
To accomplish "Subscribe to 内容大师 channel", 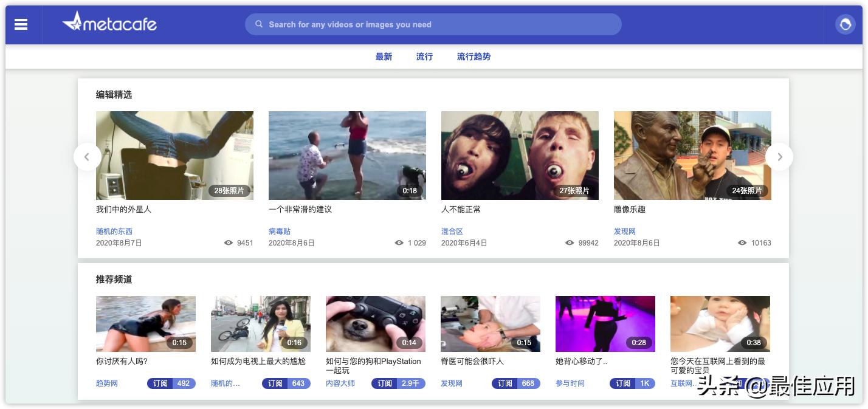I will tap(398, 383).
